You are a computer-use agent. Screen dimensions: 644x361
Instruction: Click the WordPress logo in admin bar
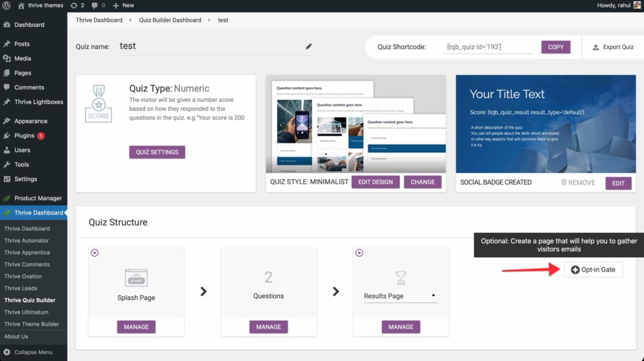(7, 5)
